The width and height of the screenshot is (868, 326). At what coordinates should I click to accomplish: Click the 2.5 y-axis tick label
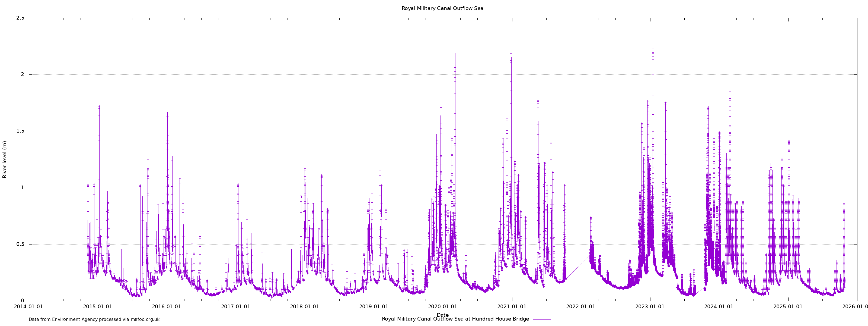click(20, 18)
